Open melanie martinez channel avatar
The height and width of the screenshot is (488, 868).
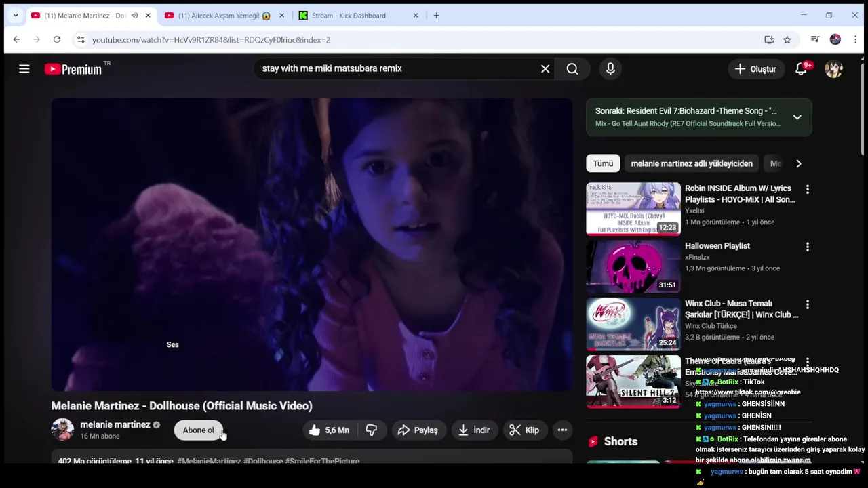62,430
